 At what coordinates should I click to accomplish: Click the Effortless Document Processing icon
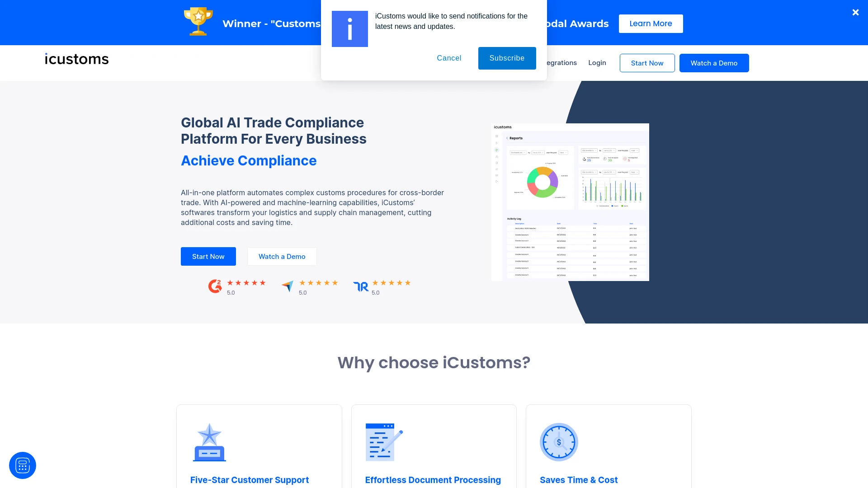(384, 441)
